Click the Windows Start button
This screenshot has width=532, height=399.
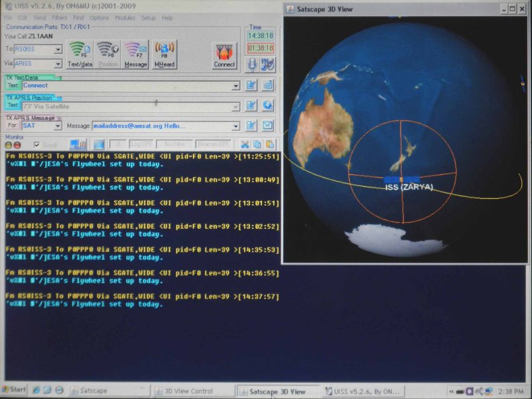pos(14,390)
